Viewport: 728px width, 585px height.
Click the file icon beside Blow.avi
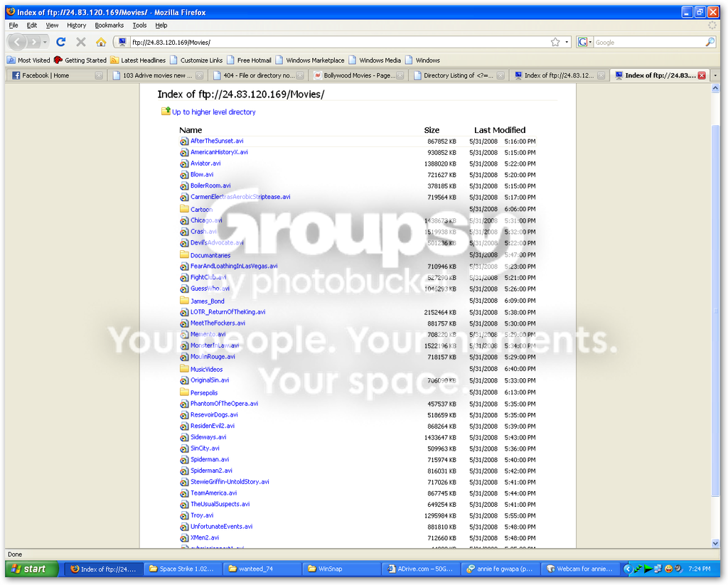click(184, 175)
